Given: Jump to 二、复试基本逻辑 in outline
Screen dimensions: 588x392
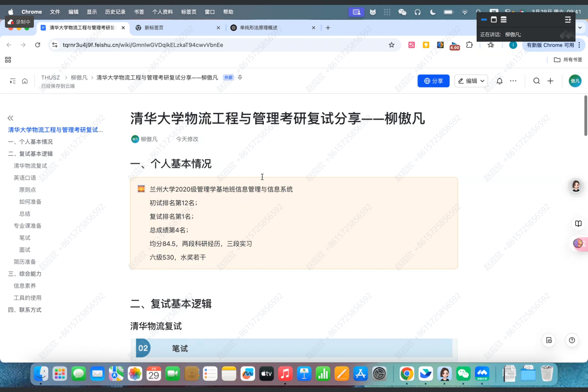Looking at the screenshot, I should tap(30, 154).
